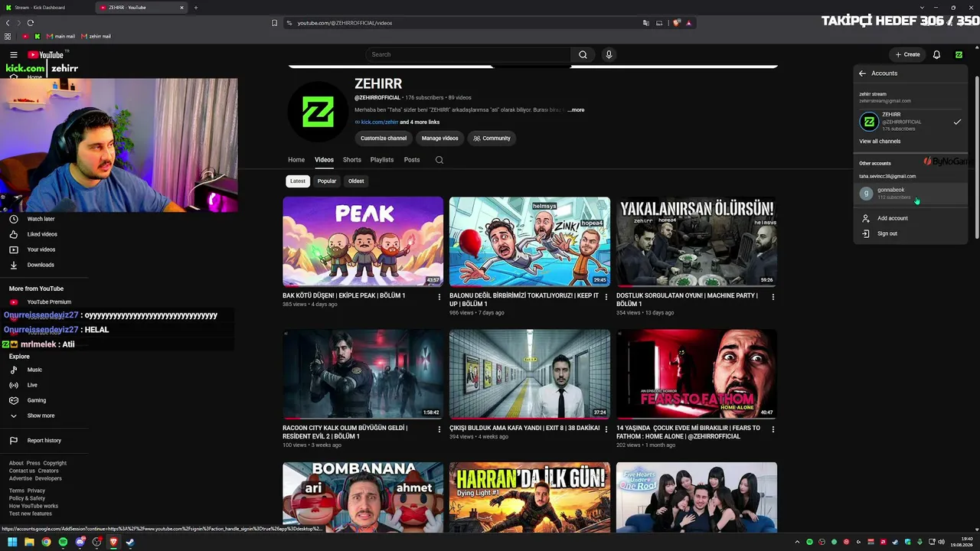This screenshot has height=551, width=980.
Task: Open options menu for 14 YAŞINDA video
Action: (x=773, y=429)
